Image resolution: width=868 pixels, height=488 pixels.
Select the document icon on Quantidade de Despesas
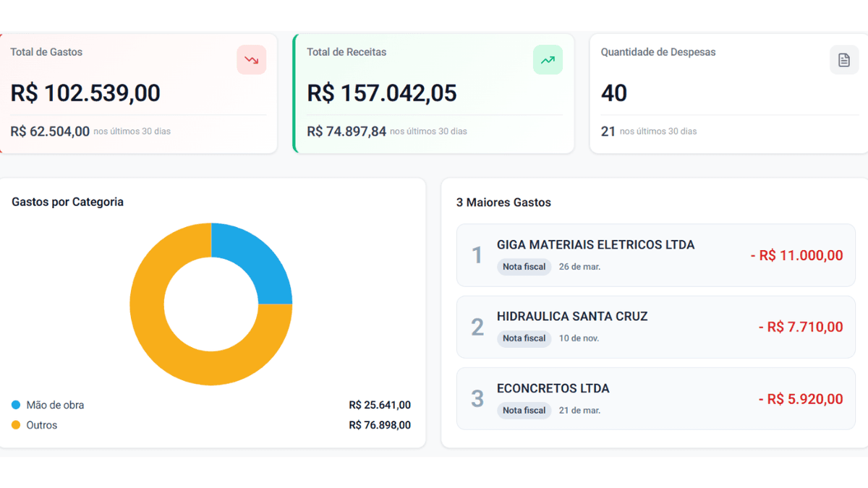click(x=844, y=59)
